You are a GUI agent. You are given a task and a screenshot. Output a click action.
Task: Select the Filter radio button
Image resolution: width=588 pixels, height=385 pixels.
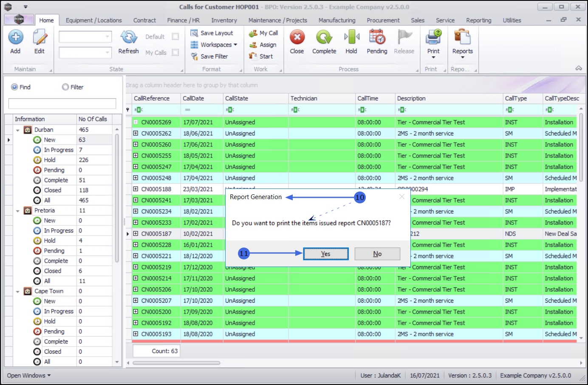point(65,87)
